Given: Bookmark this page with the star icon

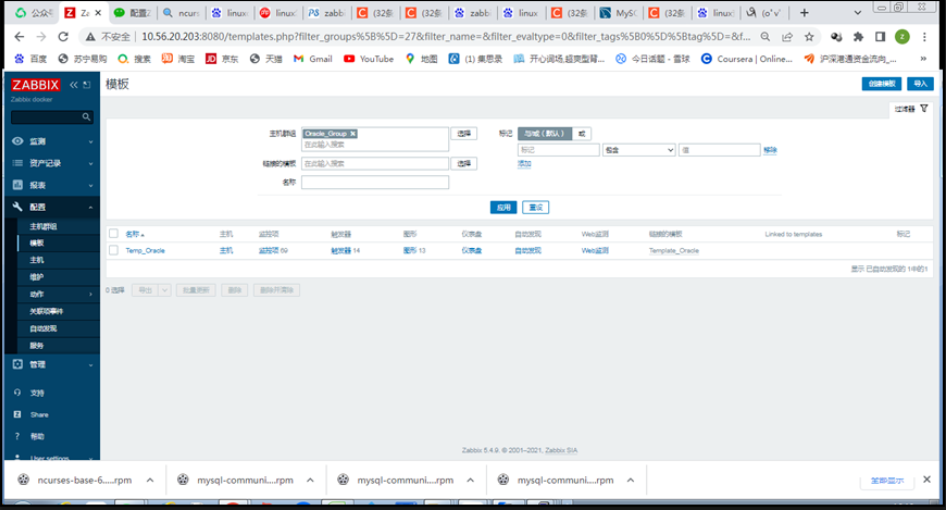Looking at the screenshot, I should click(809, 37).
